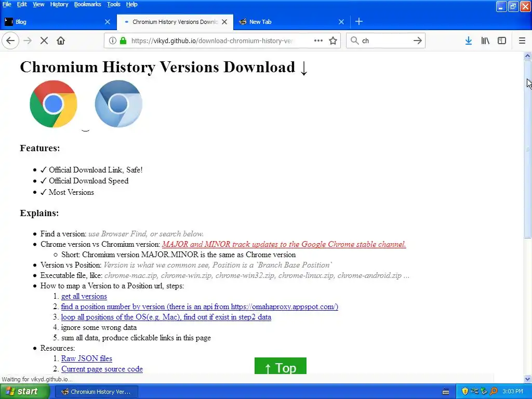
Task: Toggle the sidebar icon in the toolbar
Action: 502,41
